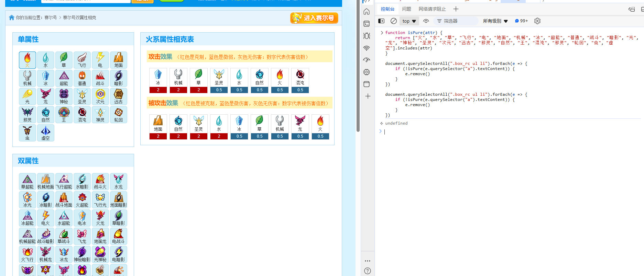Screen dimensions: 644x276
Task: Click the 进入赛尔号 button
Action: [x=314, y=18]
